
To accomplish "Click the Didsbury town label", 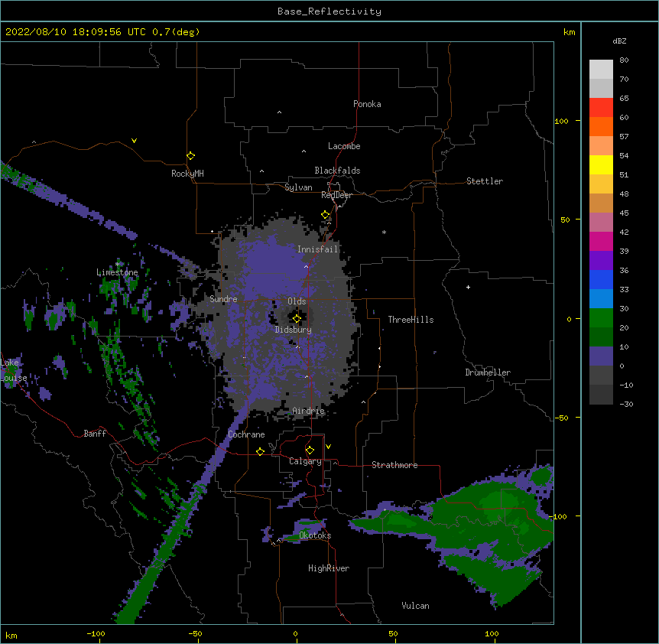I will click(294, 330).
